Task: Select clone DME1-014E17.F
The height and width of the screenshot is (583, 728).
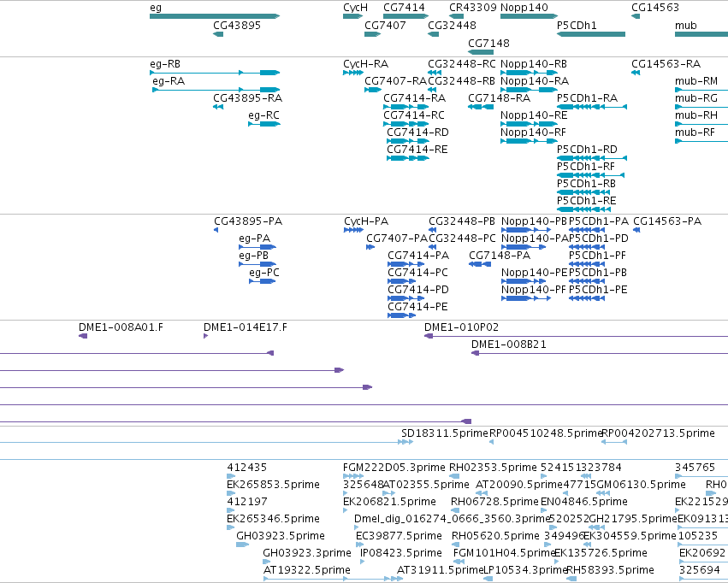Action: pos(205,336)
